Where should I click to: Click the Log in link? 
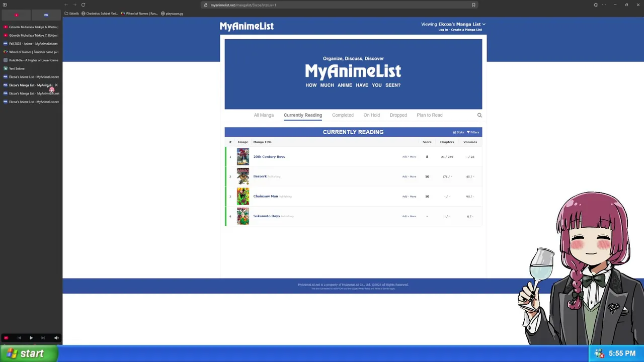(x=443, y=30)
